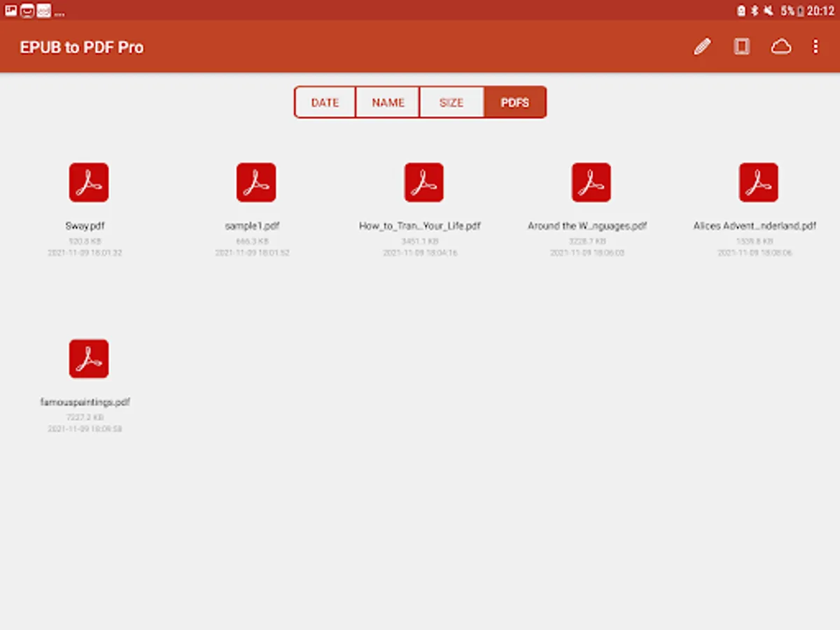Tap the mail notification icon
Screen dimensions: 840x630
pyautogui.click(x=27, y=10)
